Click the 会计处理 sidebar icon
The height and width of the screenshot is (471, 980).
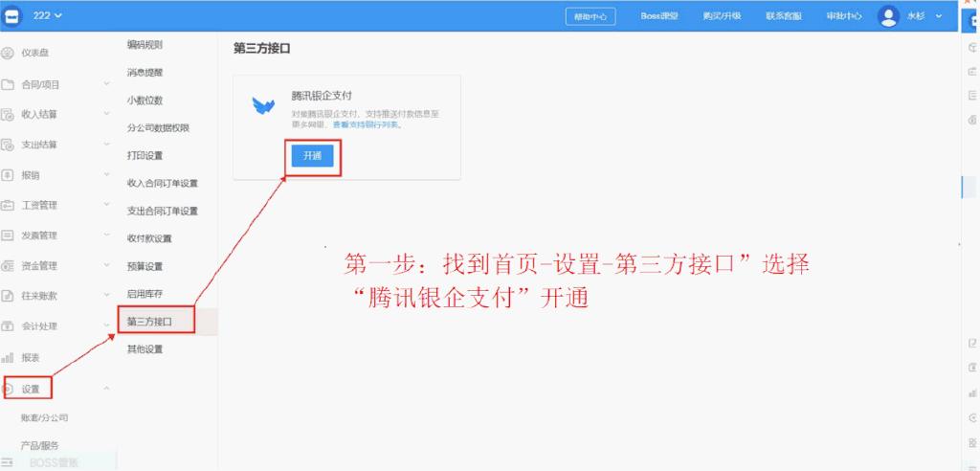[x=8, y=325]
